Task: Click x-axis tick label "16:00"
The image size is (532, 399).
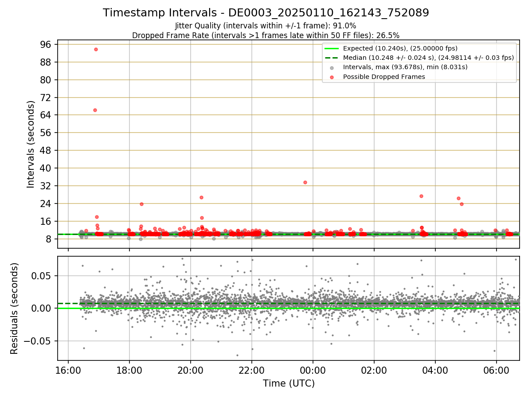Action: 68,370
